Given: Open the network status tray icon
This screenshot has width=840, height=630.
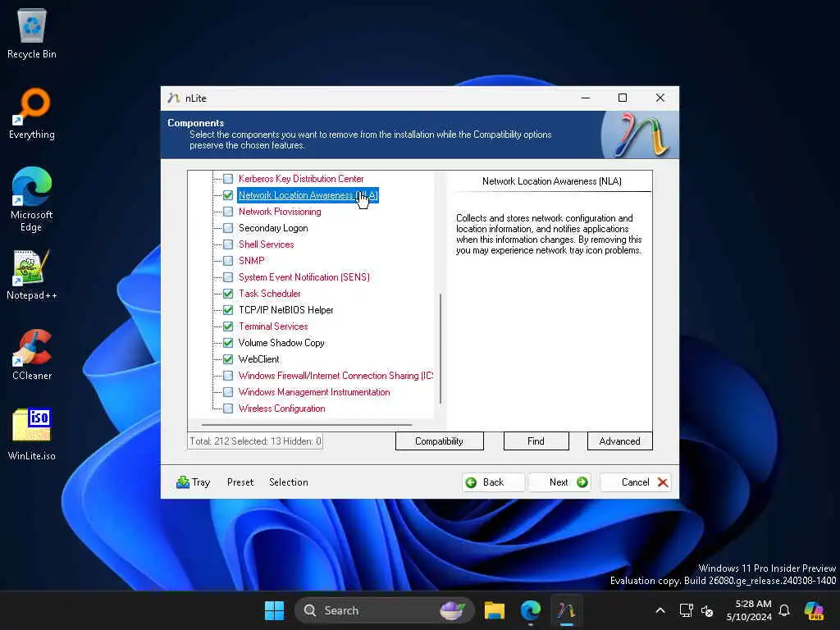Looking at the screenshot, I should click(686, 610).
